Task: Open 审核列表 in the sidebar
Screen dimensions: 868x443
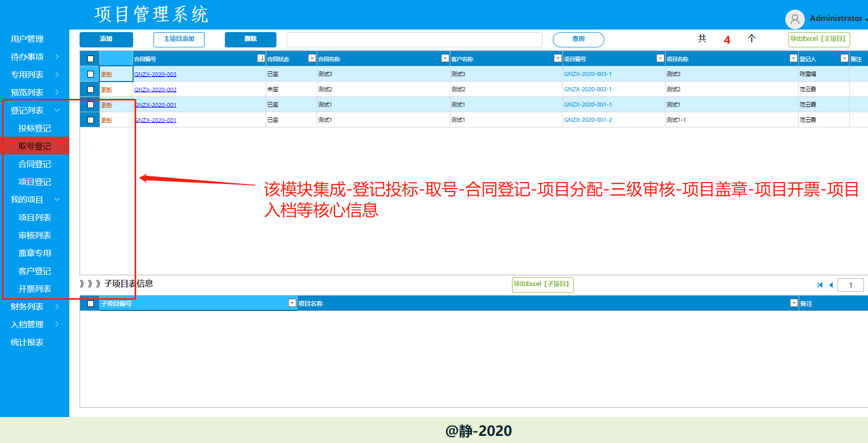Action: [x=35, y=235]
